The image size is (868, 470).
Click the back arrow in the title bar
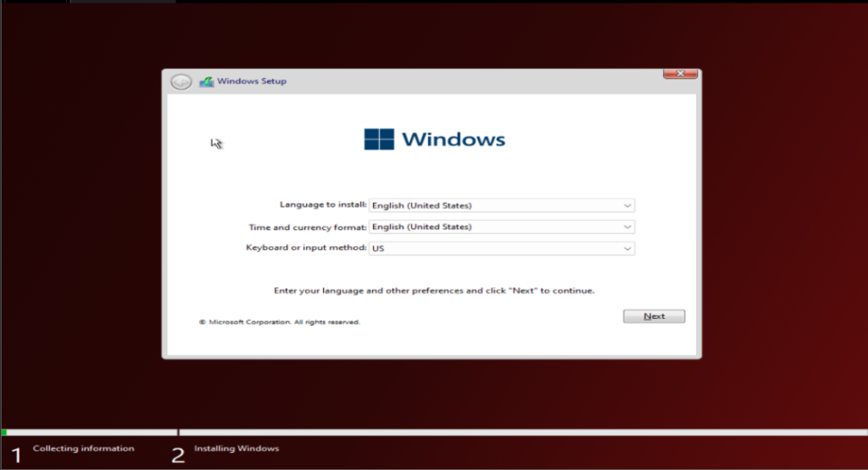coord(181,81)
